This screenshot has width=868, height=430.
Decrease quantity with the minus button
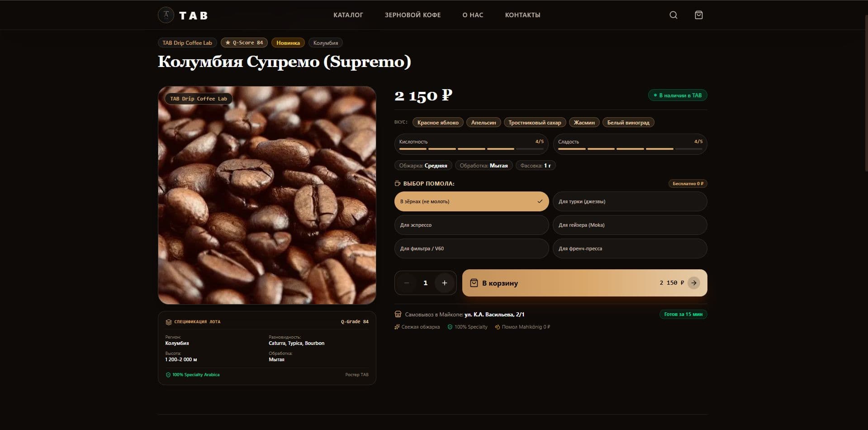point(407,283)
